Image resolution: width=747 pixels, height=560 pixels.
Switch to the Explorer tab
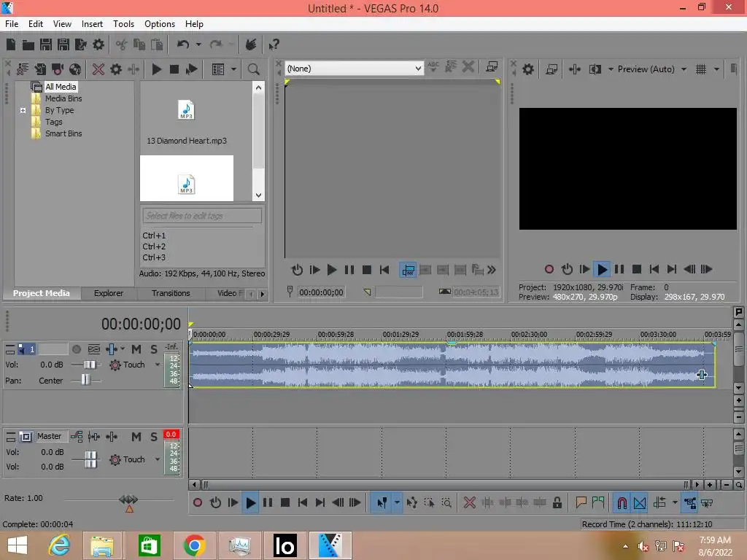click(x=109, y=293)
